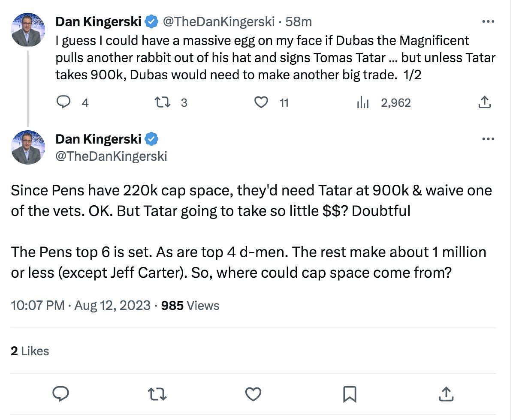Retweet the first tweet about Tomas Tatar
Screen dimensions: 513x420
(x=162, y=102)
